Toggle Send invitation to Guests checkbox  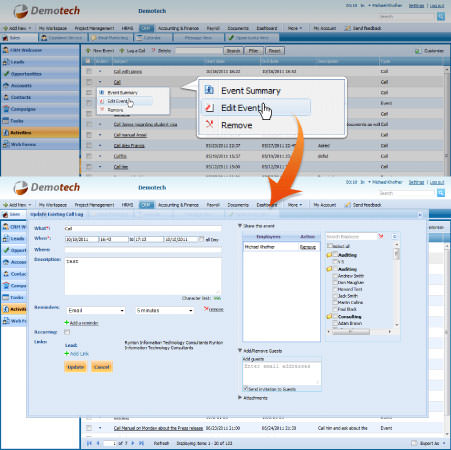[246, 389]
